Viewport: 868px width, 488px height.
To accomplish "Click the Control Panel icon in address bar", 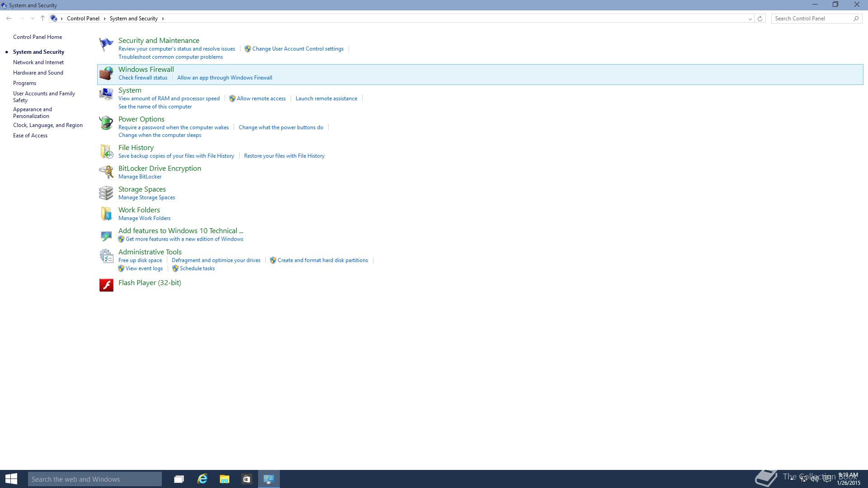I will pyautogui.click(x=54, y=19).
